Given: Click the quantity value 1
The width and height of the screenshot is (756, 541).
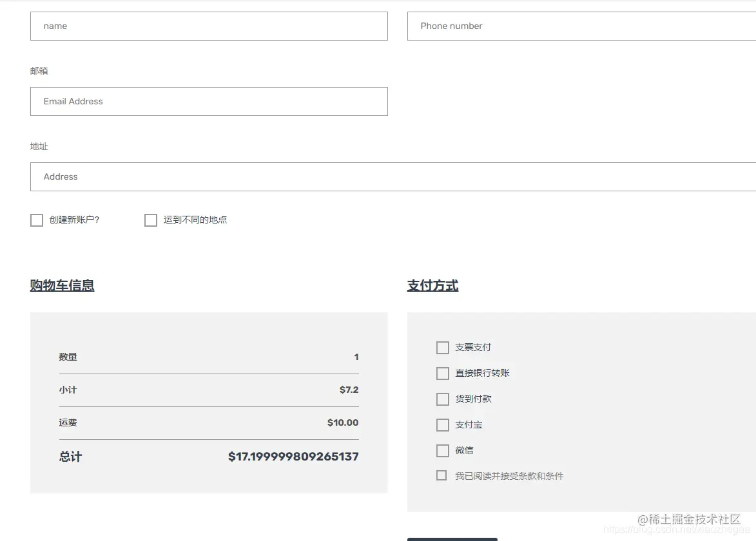Looking at the screenshot, I should 356,357.
